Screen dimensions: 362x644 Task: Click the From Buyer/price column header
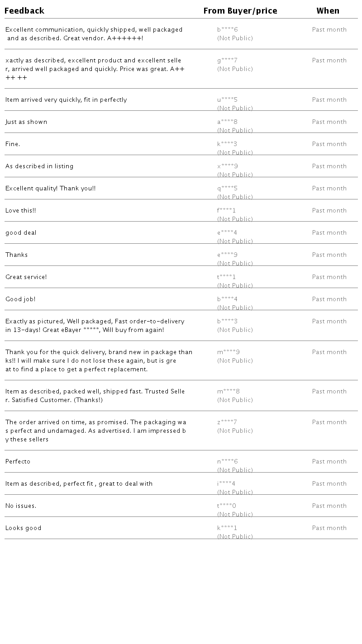coord(240,11)
